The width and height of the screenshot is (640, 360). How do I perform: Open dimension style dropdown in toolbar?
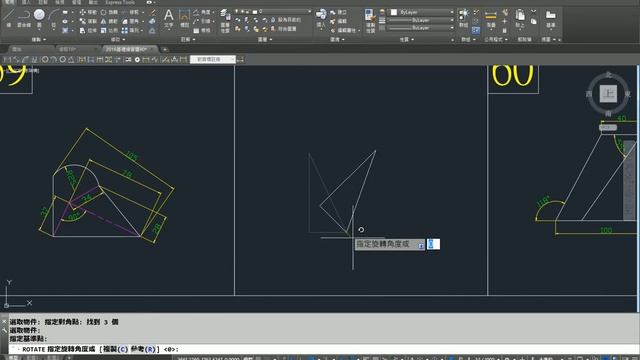[x=213, y=60]
